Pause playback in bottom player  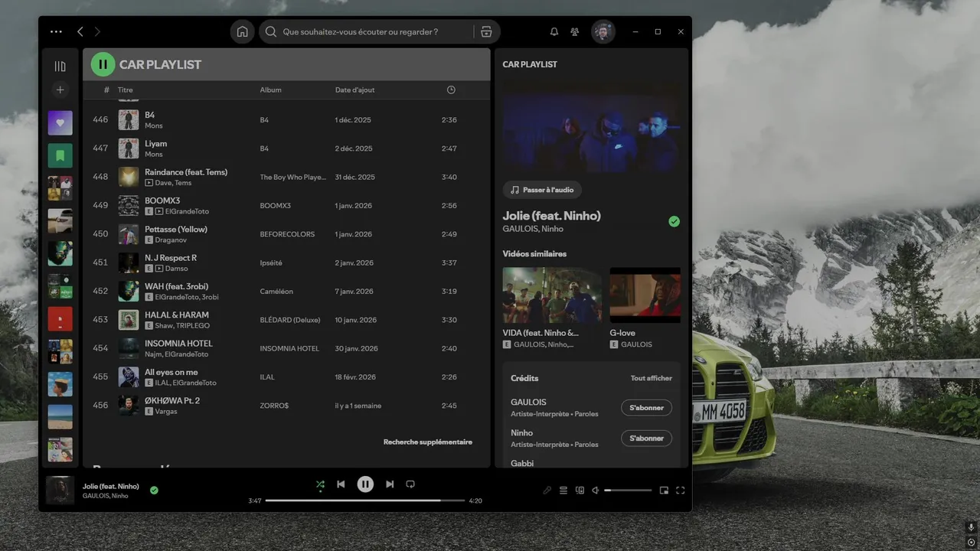coord(365,484)
